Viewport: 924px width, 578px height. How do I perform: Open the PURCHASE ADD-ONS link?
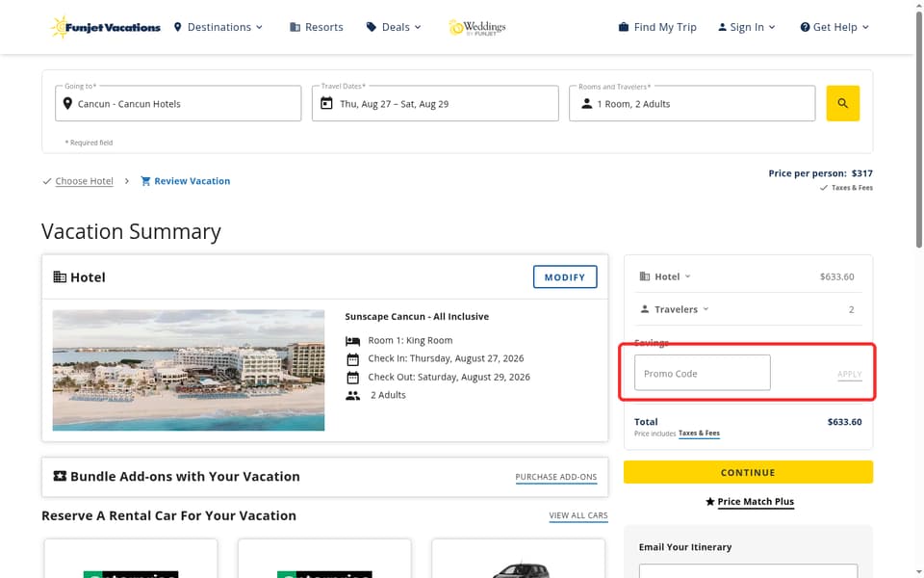555,477
